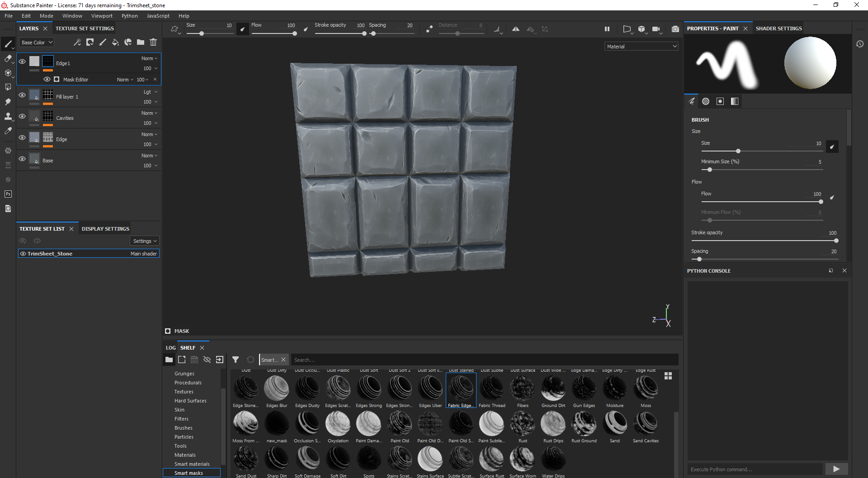Screen dimensions: 868x478
Task: Open Texture Set List Settings dropdown
Action: pyautogui.click(x=145, y=241)
